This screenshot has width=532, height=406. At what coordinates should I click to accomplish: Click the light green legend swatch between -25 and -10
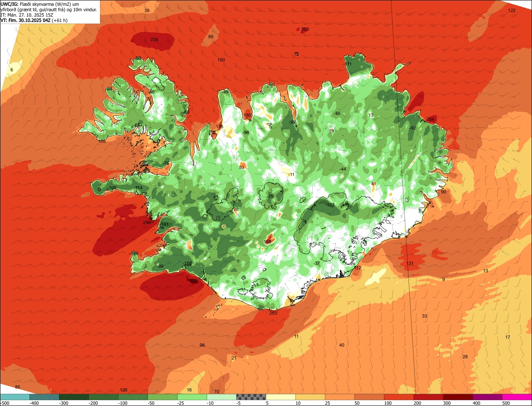(192, 397)
